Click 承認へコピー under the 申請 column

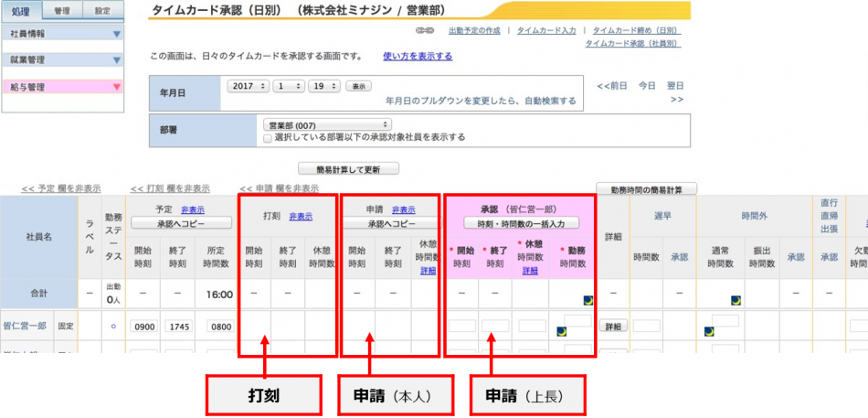pos(391,223)
